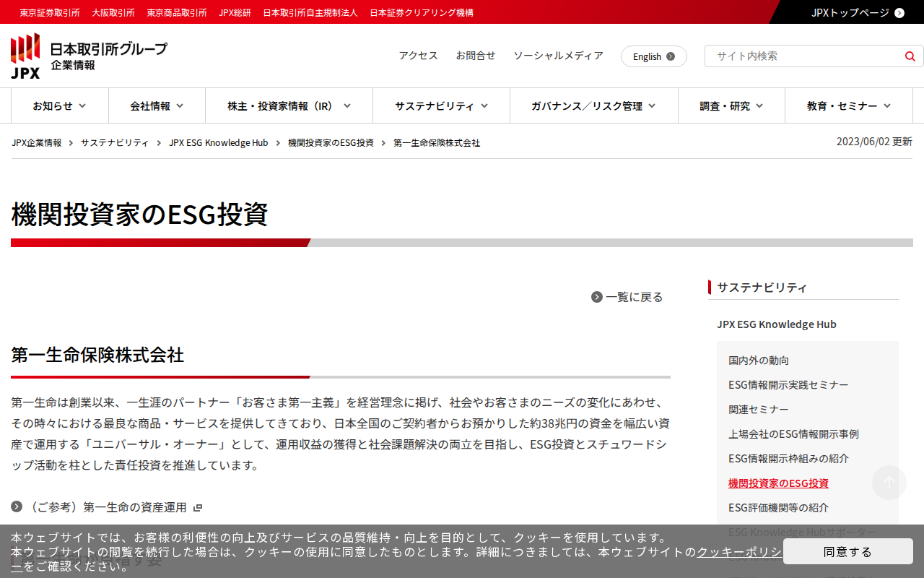Open 関連セミナー in the sidebar

759,410
